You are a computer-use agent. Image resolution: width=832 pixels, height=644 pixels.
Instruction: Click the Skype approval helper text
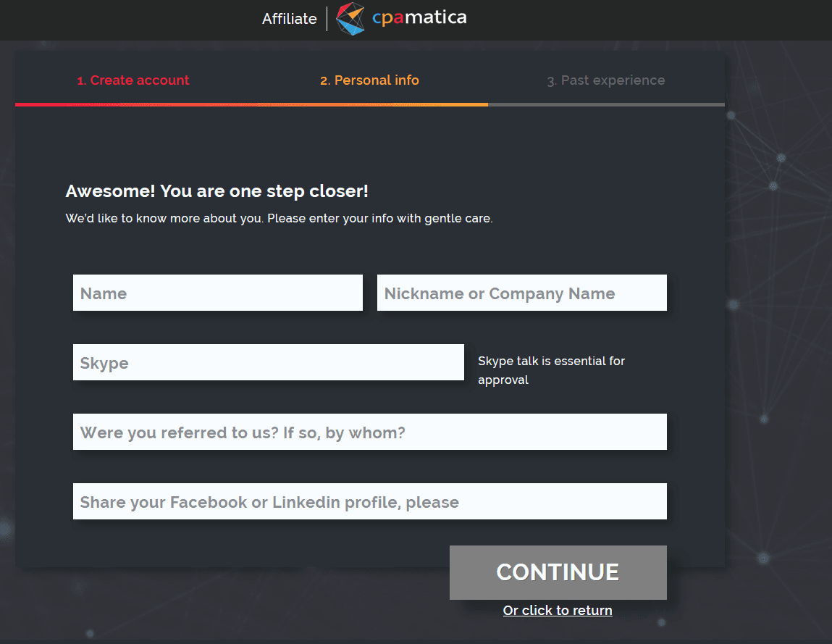click(551, 369)
